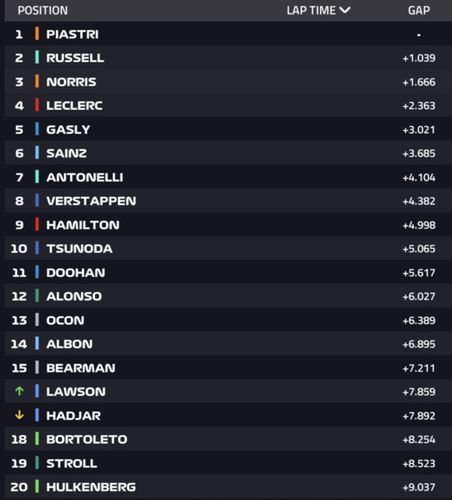Click Stroll's gap value +8.523
The image size is (452, 500).
click(x=419, y=463)
